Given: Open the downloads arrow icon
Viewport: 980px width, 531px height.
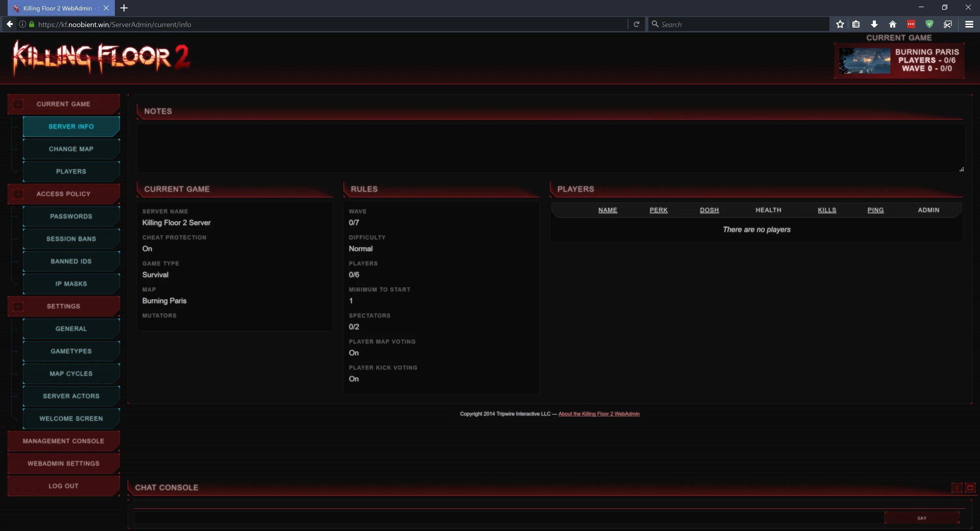Looking at the screenshot, I should 874,25.
